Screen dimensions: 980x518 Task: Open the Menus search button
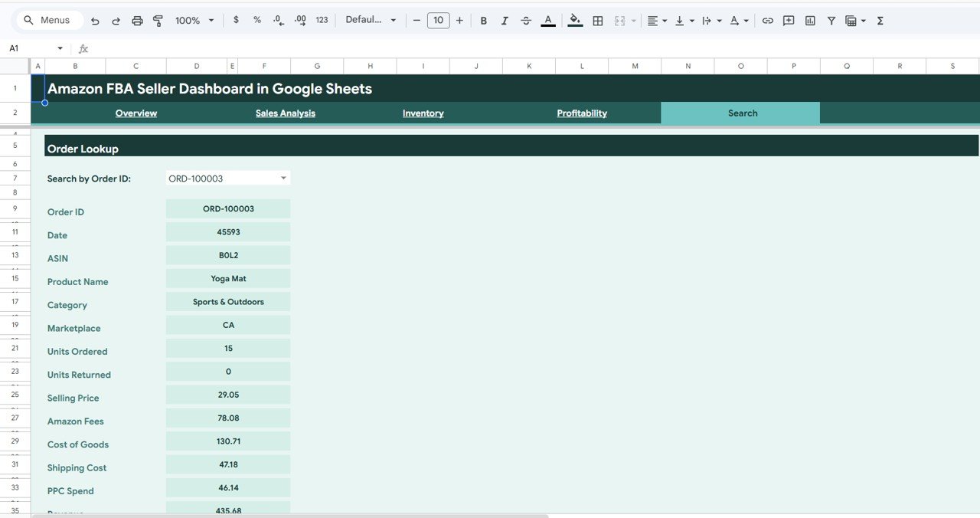48,20
